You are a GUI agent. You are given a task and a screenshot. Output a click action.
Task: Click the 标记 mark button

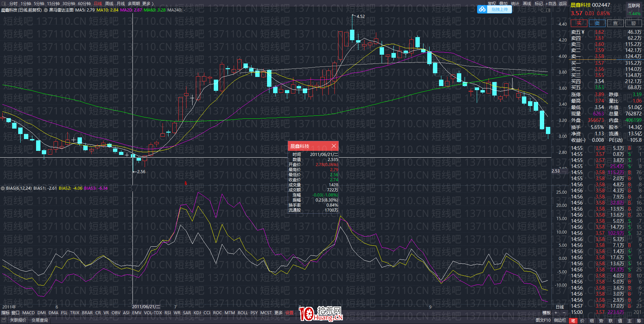539,4
